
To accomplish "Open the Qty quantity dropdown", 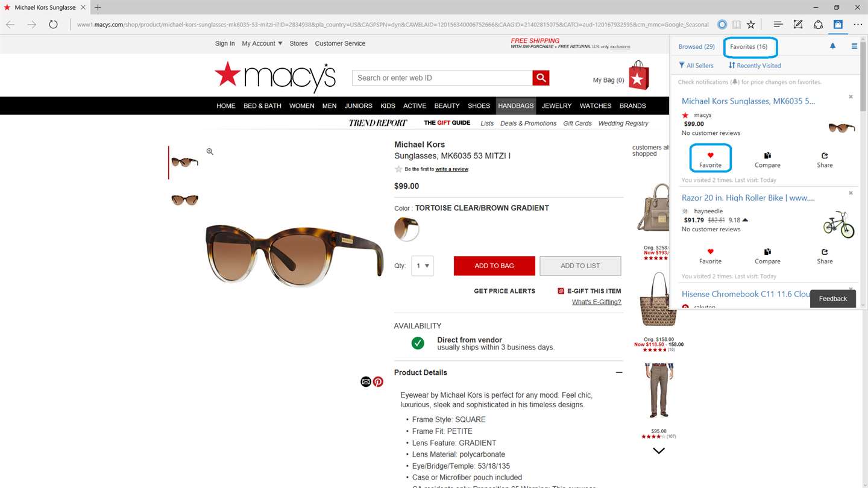I will (x=423, y=266).
